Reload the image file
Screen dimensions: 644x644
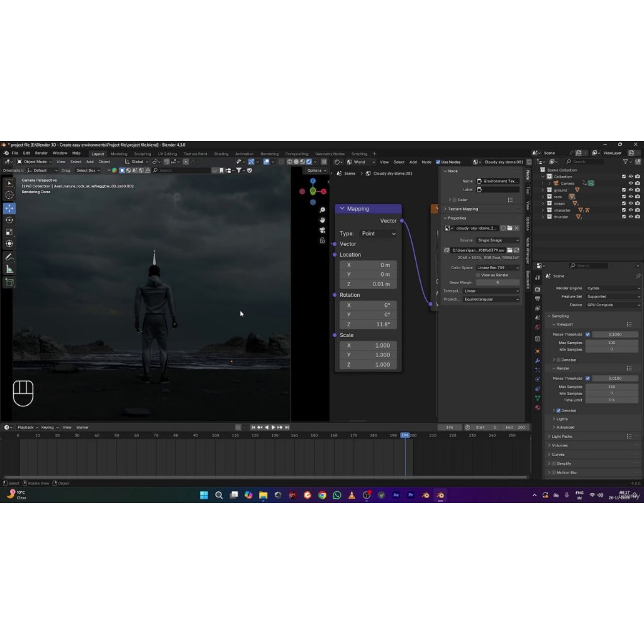point(517,250)
